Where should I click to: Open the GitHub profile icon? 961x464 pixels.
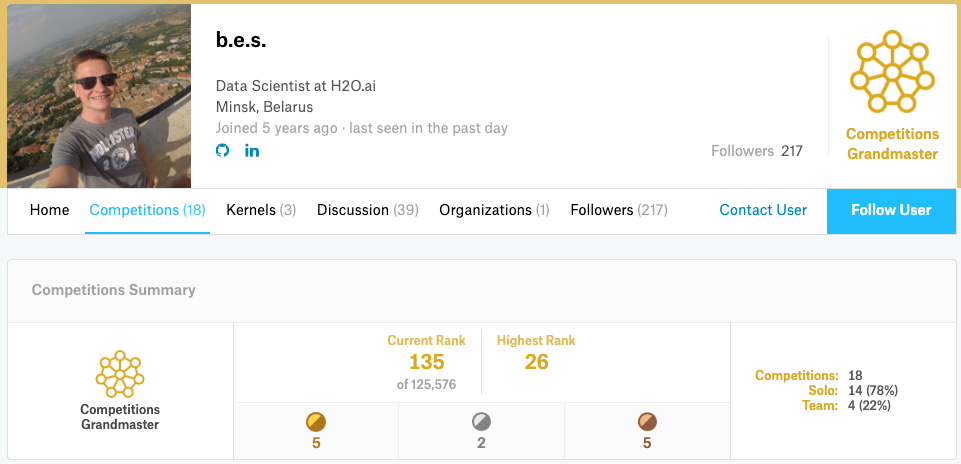point(222,151)
